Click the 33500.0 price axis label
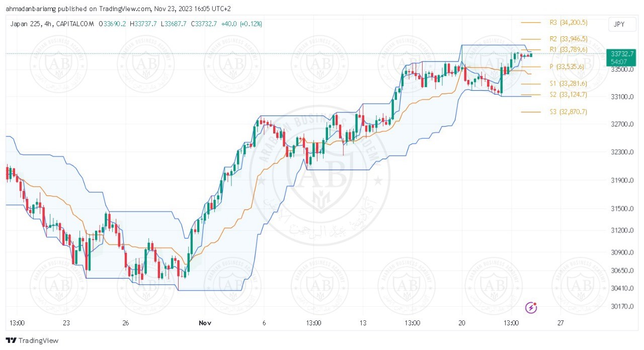Screen dimensions: 644x350 click(x=621, y=69)
